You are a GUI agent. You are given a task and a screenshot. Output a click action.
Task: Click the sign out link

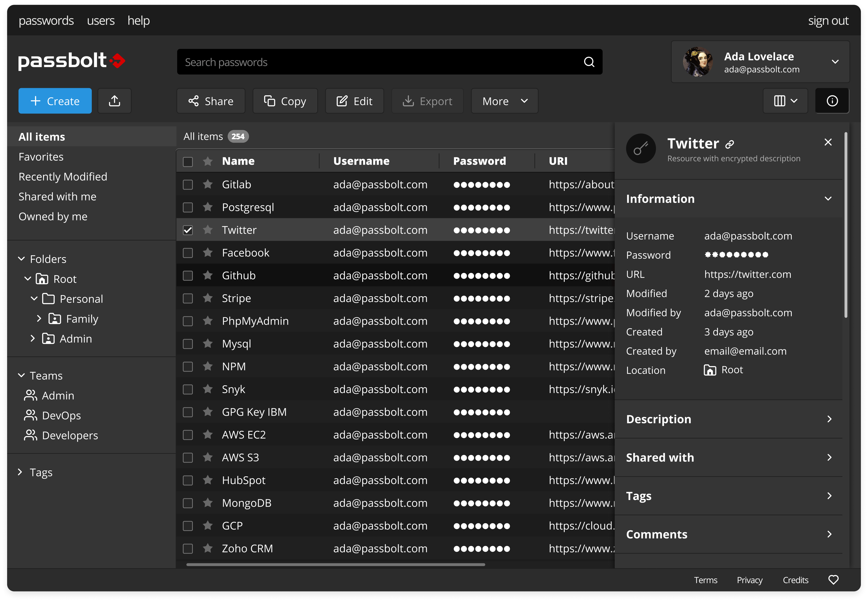[828, 20]
